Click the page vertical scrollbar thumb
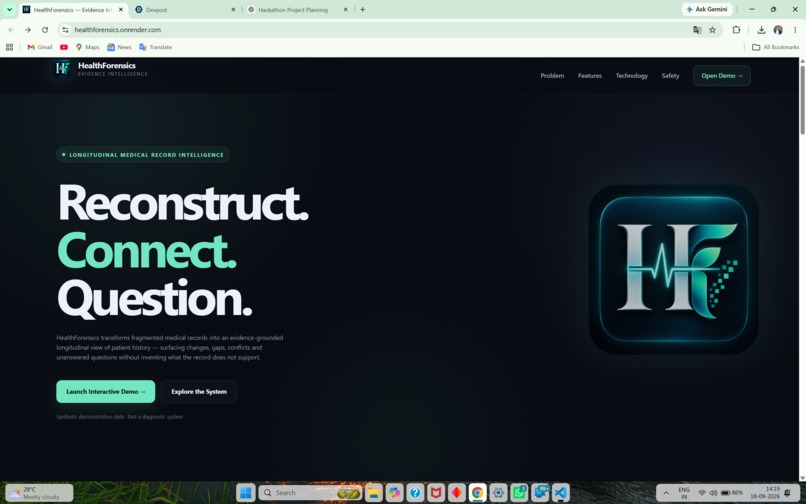This screenshot has width=806, height=504. [802, 100]
